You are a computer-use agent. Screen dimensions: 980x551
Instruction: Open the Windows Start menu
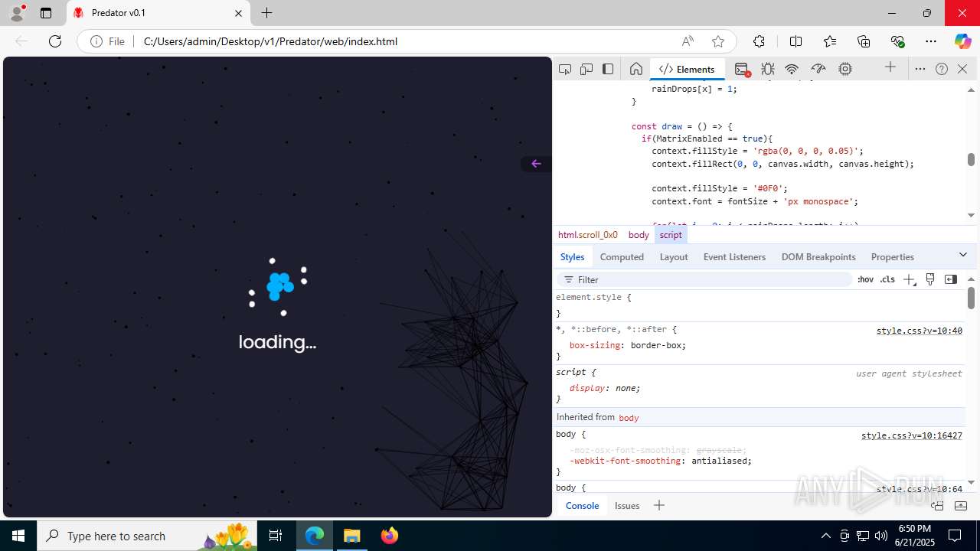point(18,536)
